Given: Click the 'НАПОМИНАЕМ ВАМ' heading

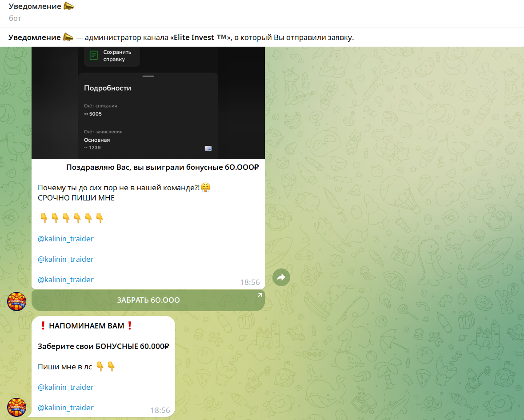Looking at the screenshot, I should coord(86,326).
